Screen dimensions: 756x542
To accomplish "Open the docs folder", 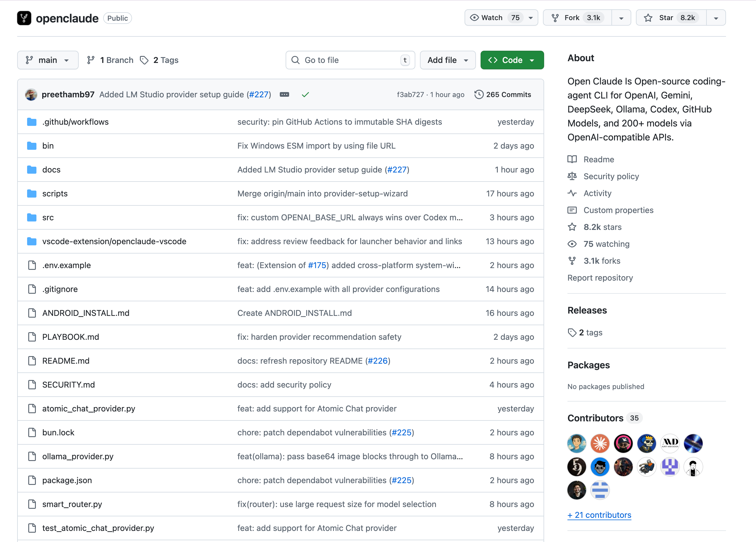I will tap(51, 170).
